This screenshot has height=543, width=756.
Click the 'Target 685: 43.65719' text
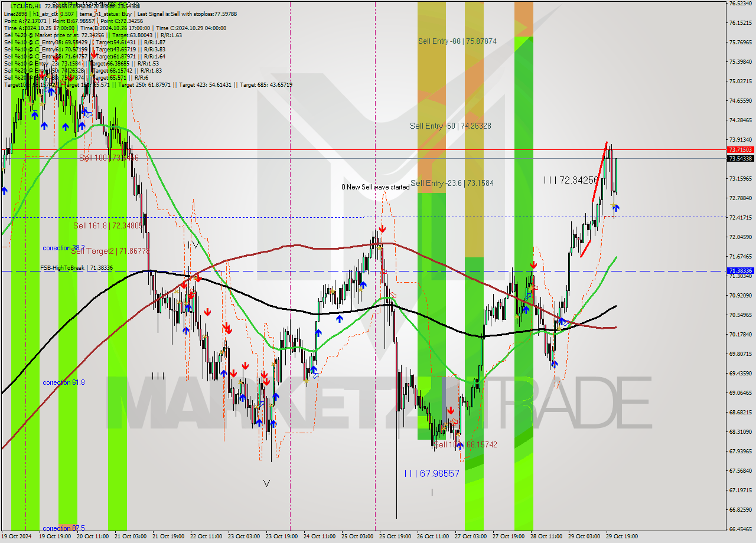coord(266,85)
